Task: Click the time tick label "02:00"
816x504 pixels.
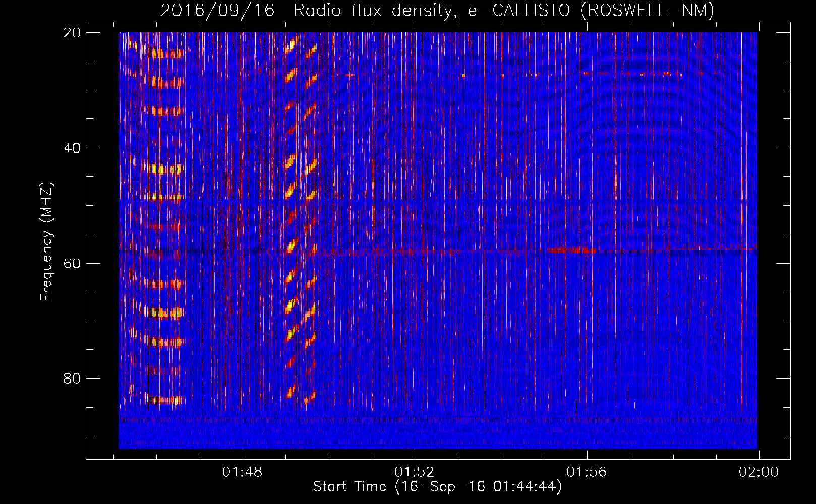Action: click(x=759, y=472)
